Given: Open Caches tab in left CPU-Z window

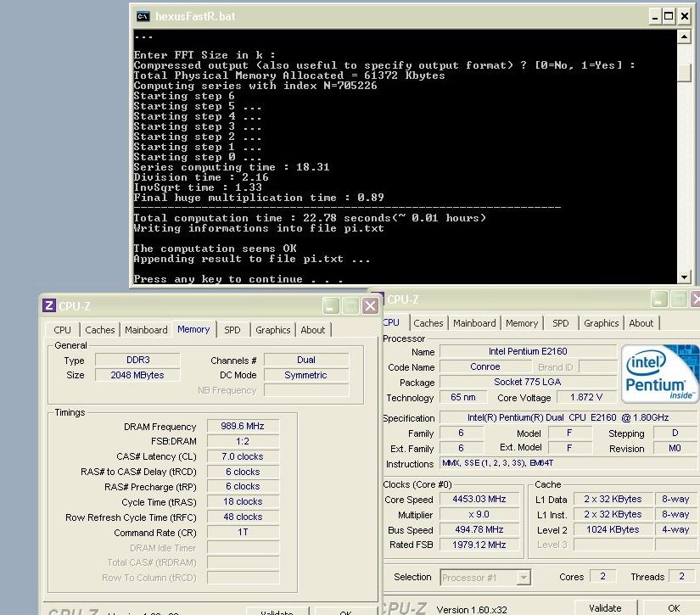Looking at the screenshot, I should point(100,330).
